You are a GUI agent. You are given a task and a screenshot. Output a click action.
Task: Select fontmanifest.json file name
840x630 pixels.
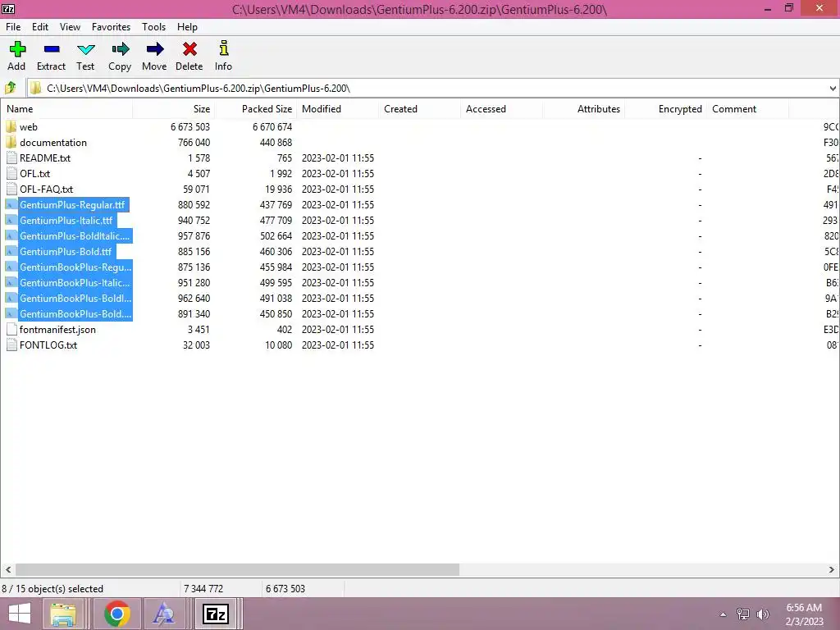[58, 330]
